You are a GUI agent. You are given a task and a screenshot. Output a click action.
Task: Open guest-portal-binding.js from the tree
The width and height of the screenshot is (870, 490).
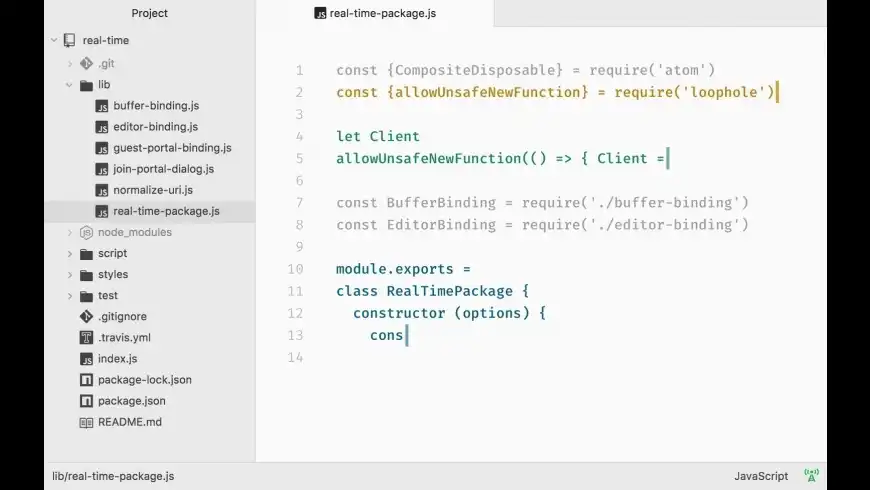point(172,148)
